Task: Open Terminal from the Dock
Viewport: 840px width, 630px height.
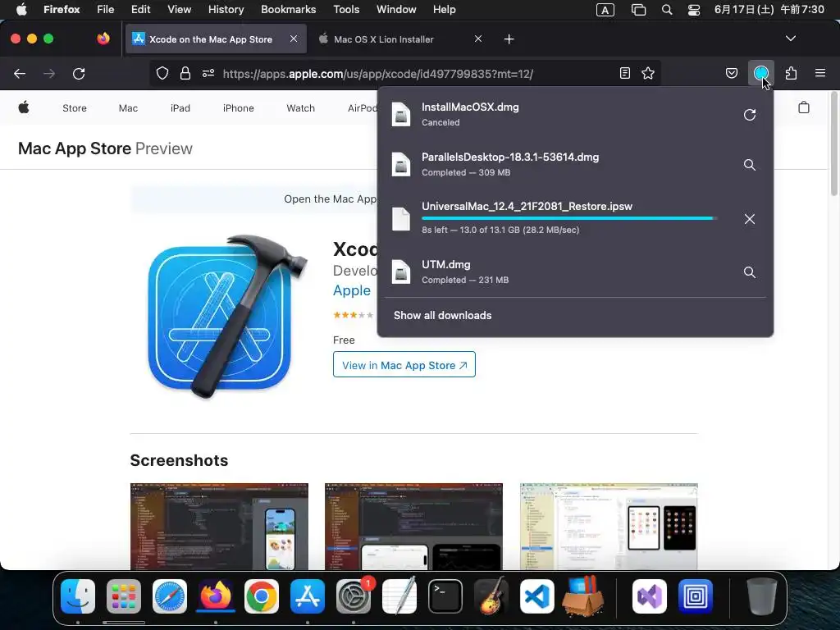Action: tap(445, 596)
